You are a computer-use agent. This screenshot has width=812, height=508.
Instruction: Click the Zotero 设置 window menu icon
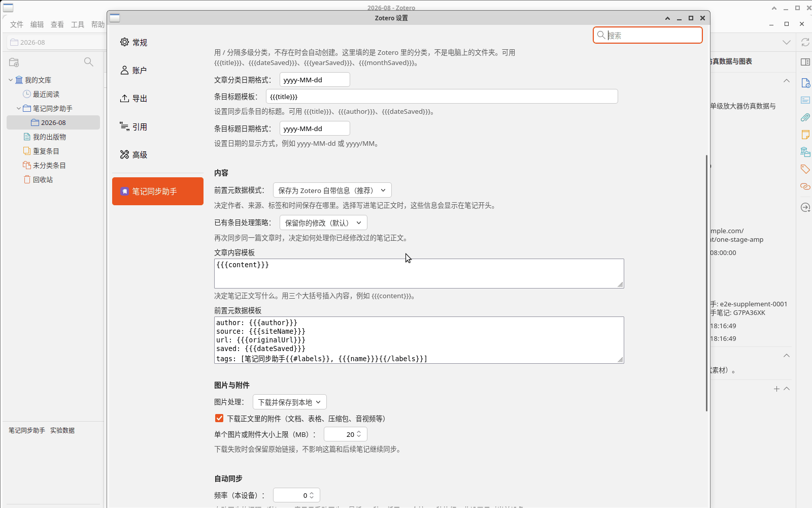tap(115, 18)
